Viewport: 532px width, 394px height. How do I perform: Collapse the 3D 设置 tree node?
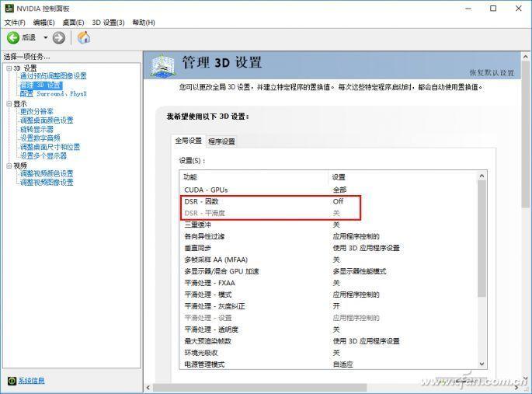pos(9,68)
